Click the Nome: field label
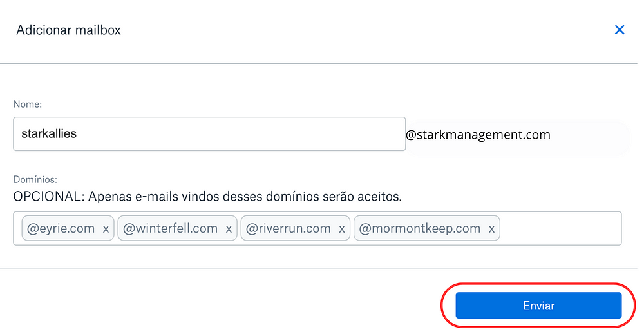The width and height of the screenshot is (644, 334). (x=28, y=104)
